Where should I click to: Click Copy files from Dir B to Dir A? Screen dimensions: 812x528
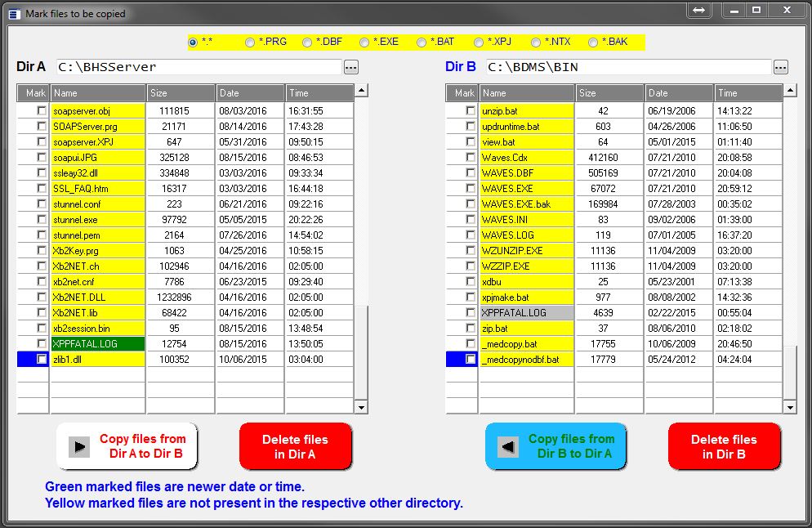555,446
